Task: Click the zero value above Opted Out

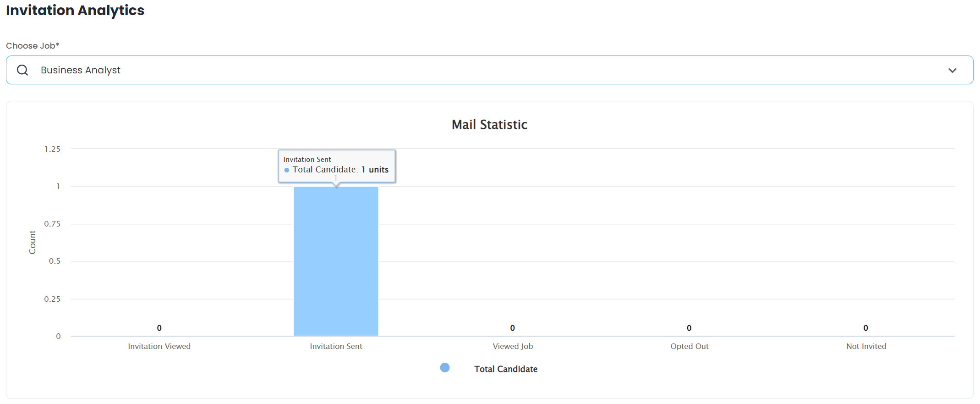Action: 689,328
